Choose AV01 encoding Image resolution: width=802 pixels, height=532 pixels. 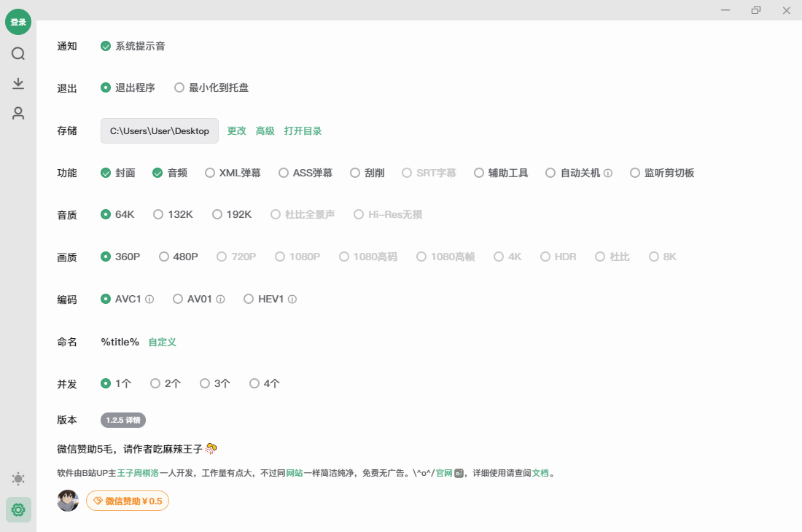192,299
